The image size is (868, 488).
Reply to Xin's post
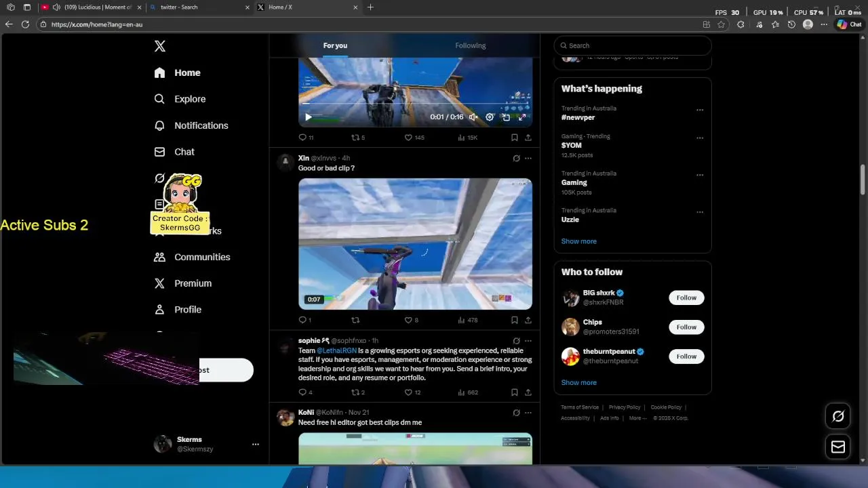coord(305,320)
